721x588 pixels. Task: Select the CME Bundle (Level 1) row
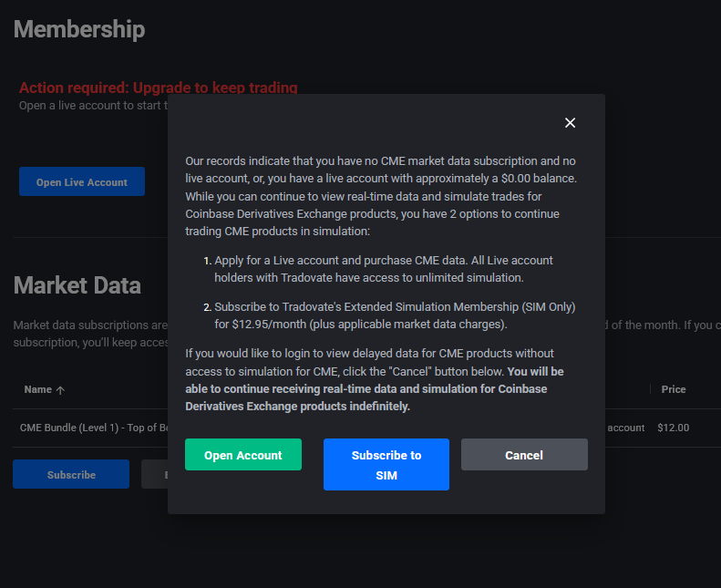[367, 428]
